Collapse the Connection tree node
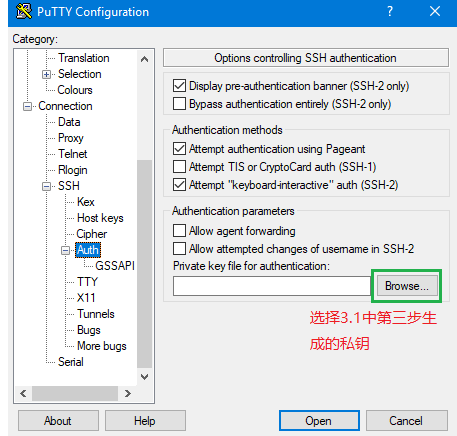 click(27, 106)
